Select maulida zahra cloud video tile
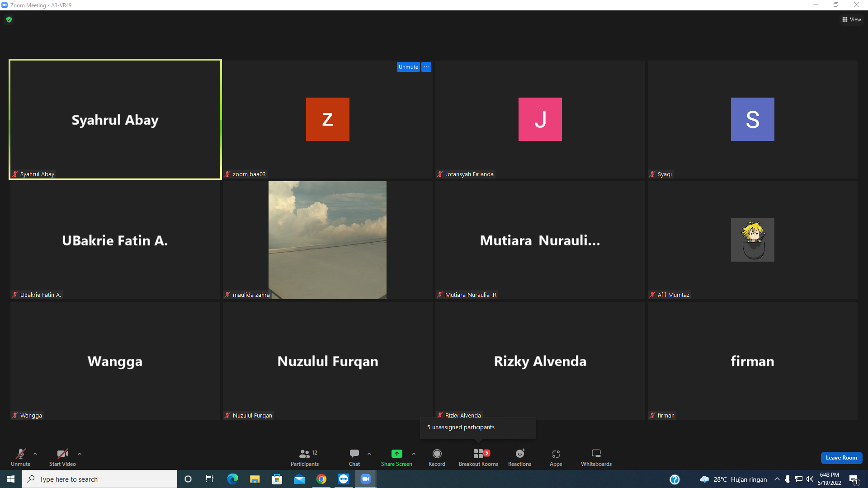 click(327, 240)
